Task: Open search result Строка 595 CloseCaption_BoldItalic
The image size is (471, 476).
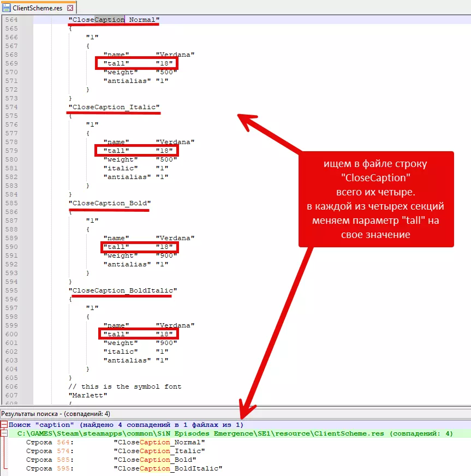Action: point(124,468)
